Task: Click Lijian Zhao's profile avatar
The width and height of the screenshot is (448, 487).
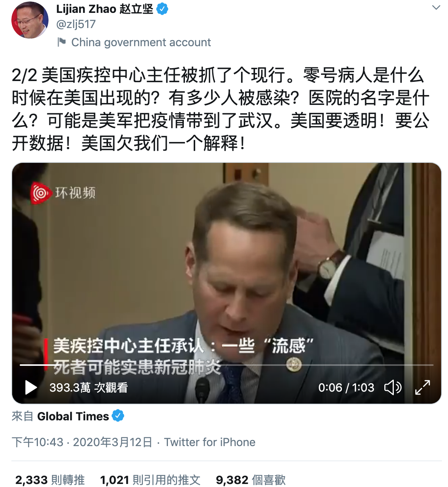Action: [x=30, y=20]
